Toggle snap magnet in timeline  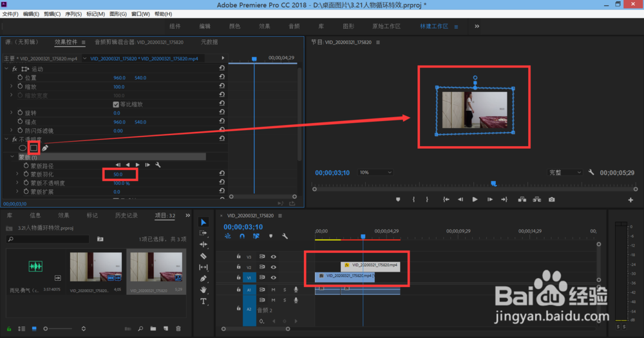(x=242, y=236)
